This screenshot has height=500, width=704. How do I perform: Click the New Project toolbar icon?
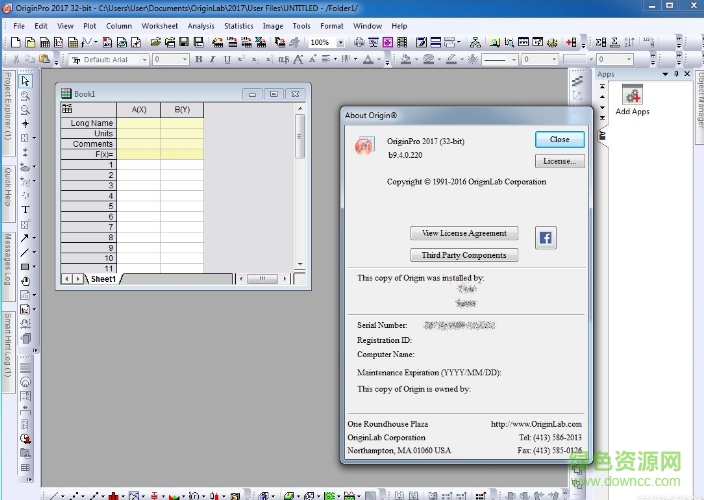16,43
